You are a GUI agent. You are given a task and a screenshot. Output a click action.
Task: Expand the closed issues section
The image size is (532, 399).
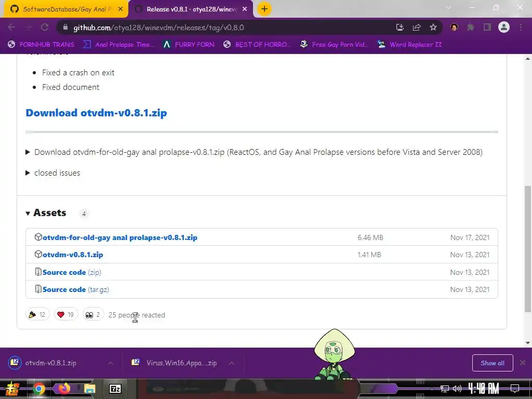click(x=28, y=172)
